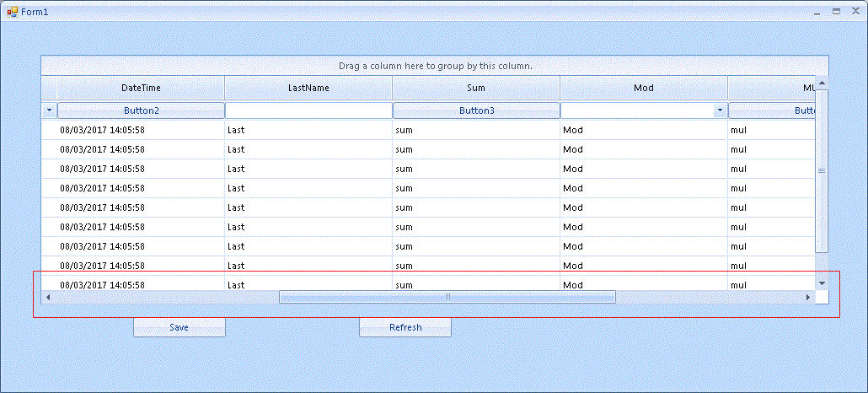Click the LastName filter input field
The width and height of the screenshot is (868, 393).
pos(308,110)
